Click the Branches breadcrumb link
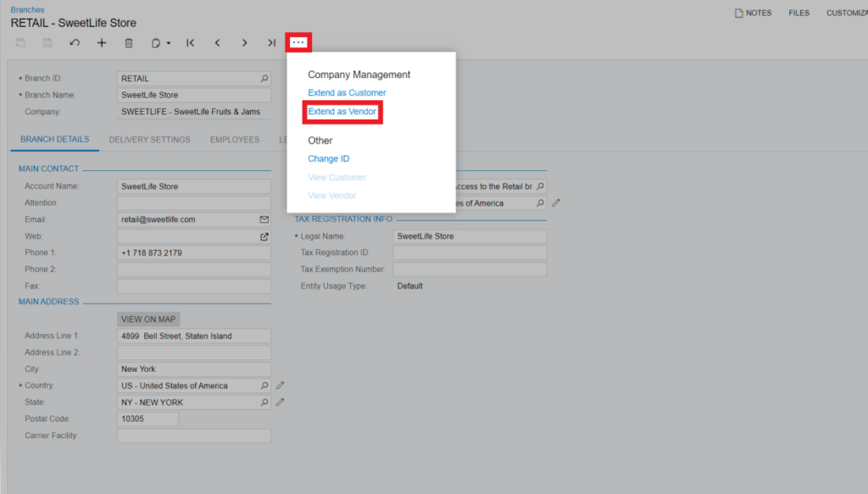The width and height of the screenshot is (868, 494). [27, 9]
